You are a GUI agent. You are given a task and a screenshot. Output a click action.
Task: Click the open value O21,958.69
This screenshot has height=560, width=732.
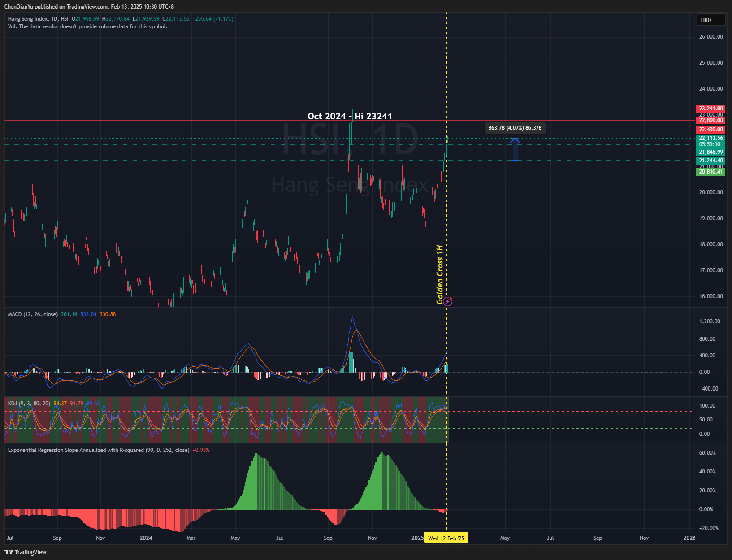[x=86, y=19]
